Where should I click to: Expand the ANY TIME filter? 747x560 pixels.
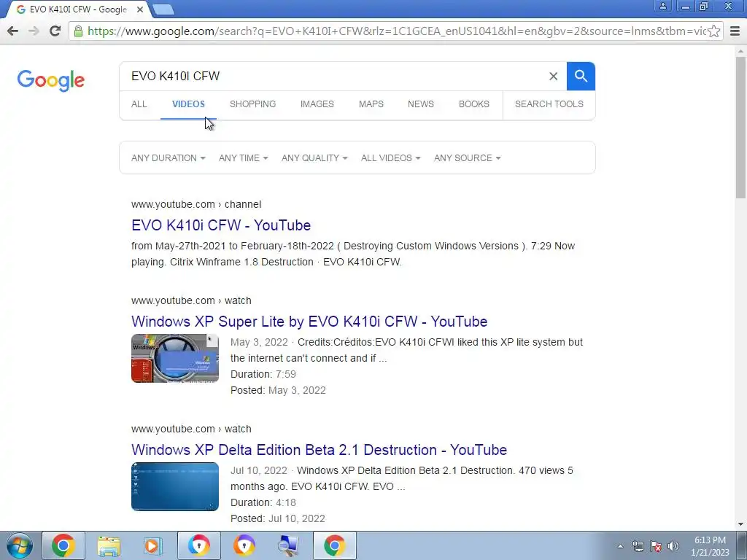pos(244,158)
